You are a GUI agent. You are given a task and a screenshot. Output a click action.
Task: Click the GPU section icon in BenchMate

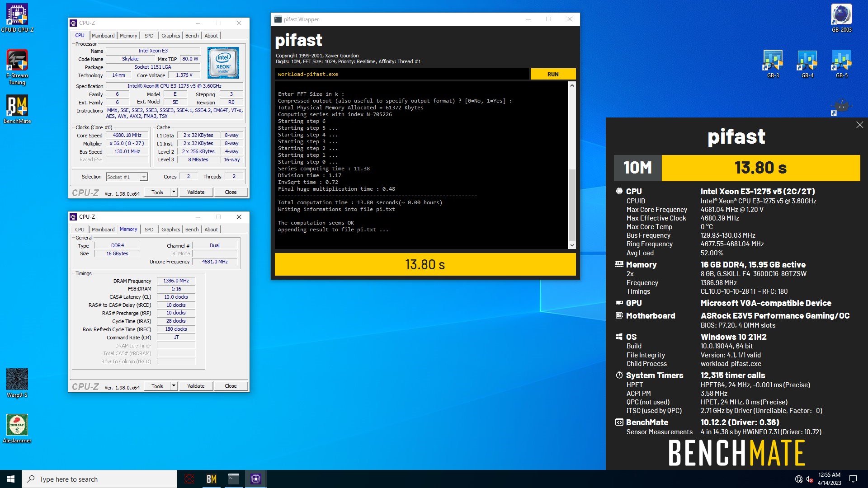click(619, 303)
